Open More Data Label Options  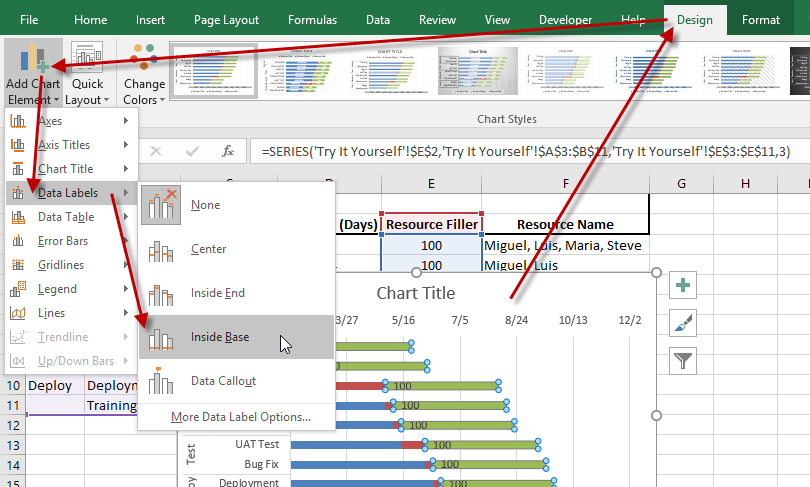coord(240,417)
